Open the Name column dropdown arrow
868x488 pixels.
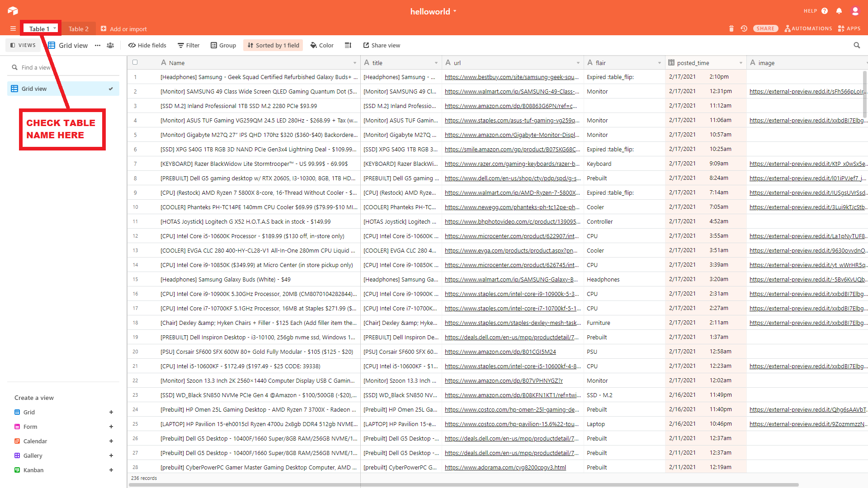[x=355, y=63]
